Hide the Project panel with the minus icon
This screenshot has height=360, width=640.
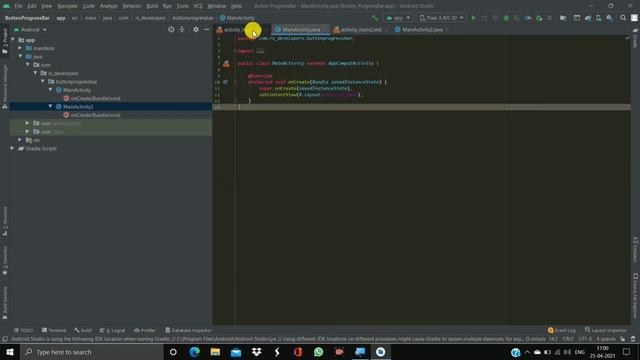[x=207, y=29]
